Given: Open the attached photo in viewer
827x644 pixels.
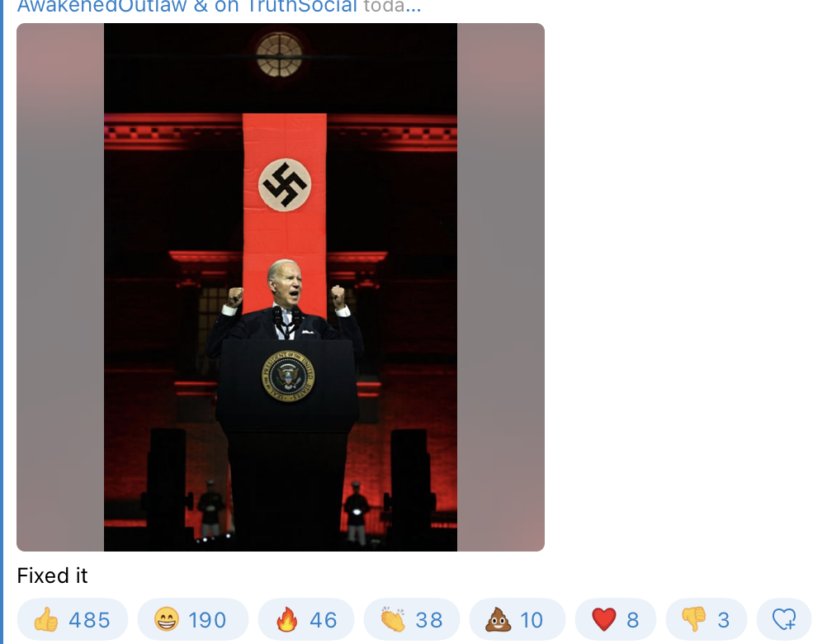Looking at the screenshot, I should point(281,287).
